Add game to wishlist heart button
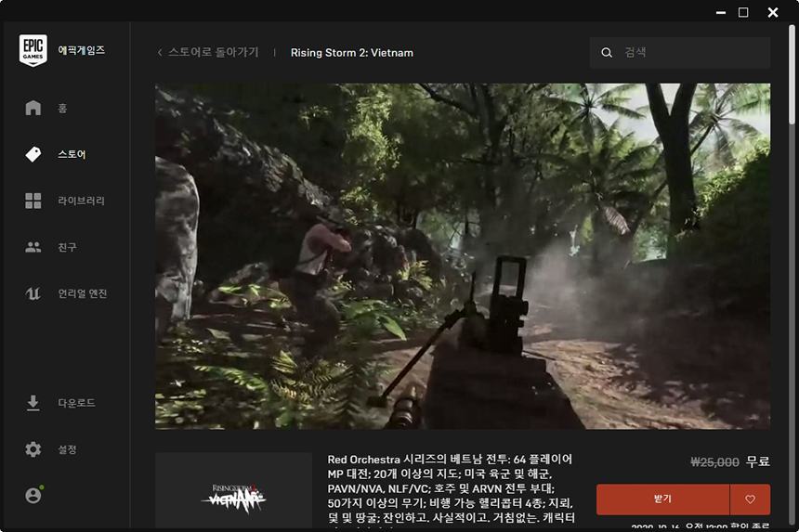Viewport: 799px width, 532px height. pyautogui.click(x=750, y=500)
